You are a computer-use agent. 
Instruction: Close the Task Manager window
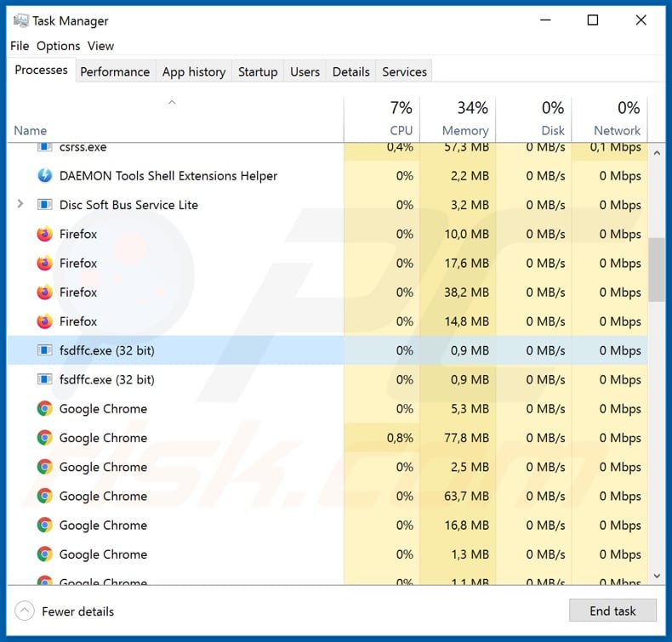pos(641,20)
